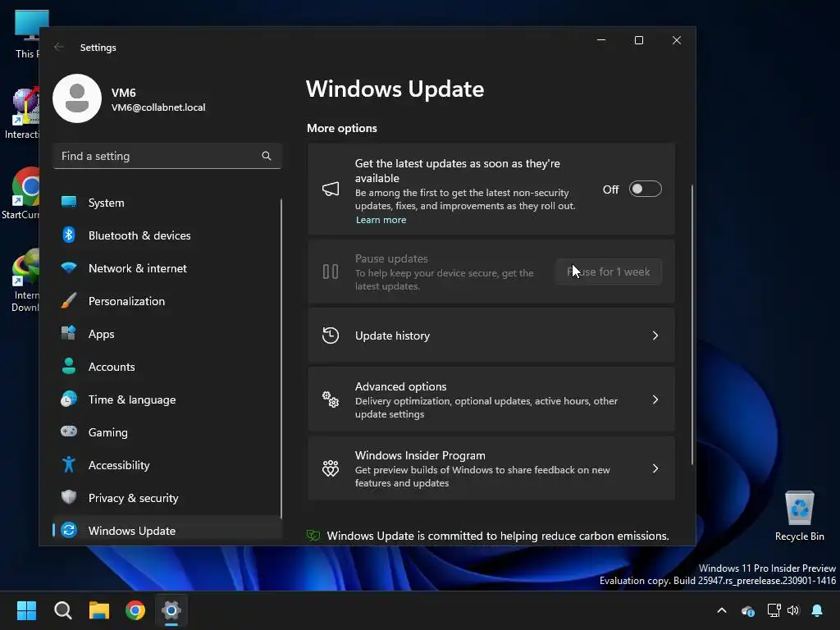
Task: Click the OneDrive cloud tray icon
Action: [748, 610]
